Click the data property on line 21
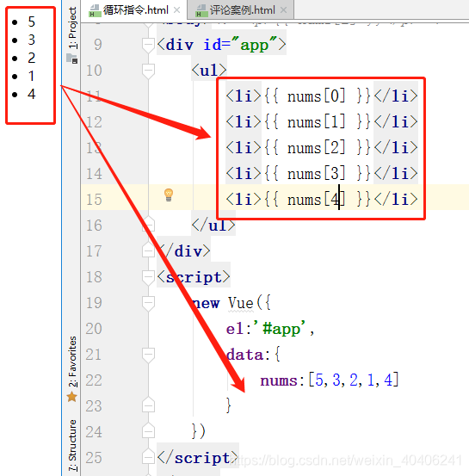469x476 pixels. click(x=245, y=355)
